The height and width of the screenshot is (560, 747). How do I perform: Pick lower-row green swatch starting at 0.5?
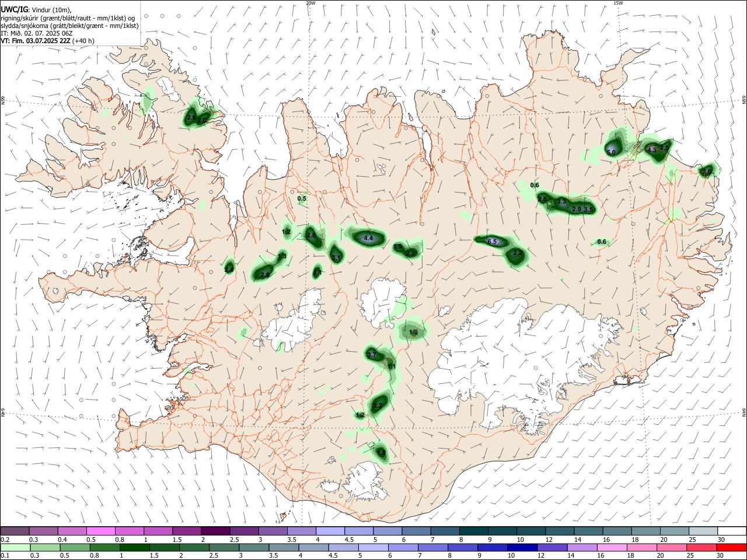coord(75,547)
